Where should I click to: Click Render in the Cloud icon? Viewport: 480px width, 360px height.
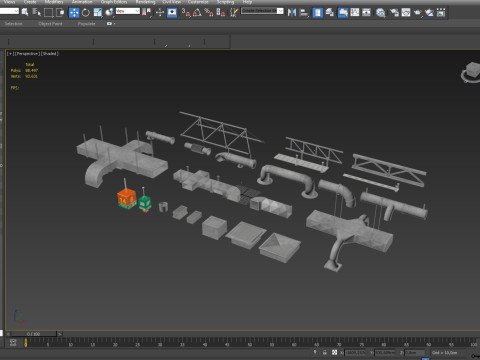429,12
